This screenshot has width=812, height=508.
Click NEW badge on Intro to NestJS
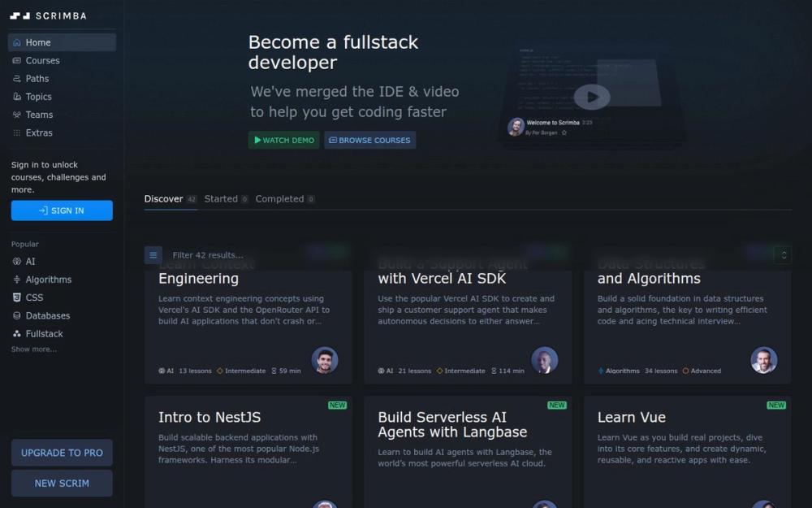(x=337, y=406)
